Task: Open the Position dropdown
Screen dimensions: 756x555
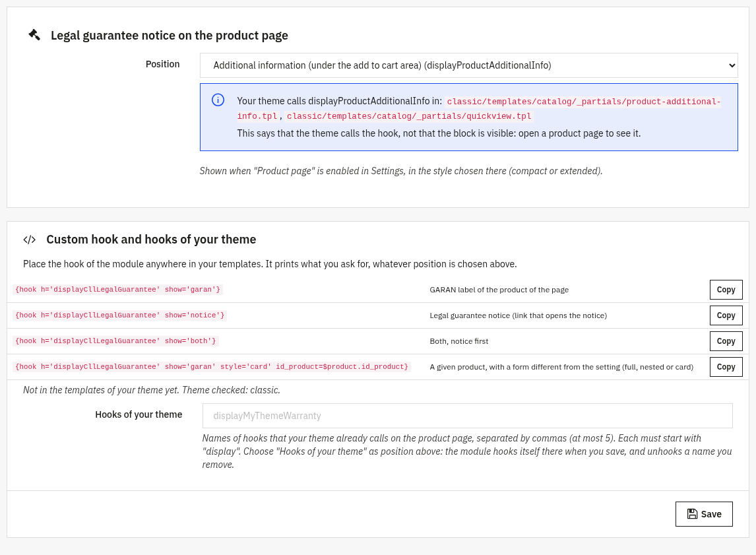Action: [468, 65]
